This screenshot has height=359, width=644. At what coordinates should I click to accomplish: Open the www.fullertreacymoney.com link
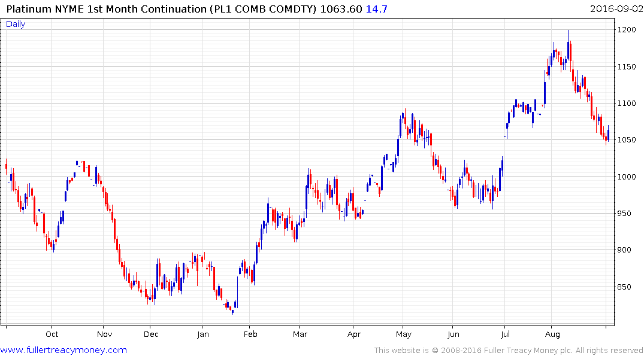[64, 350]
